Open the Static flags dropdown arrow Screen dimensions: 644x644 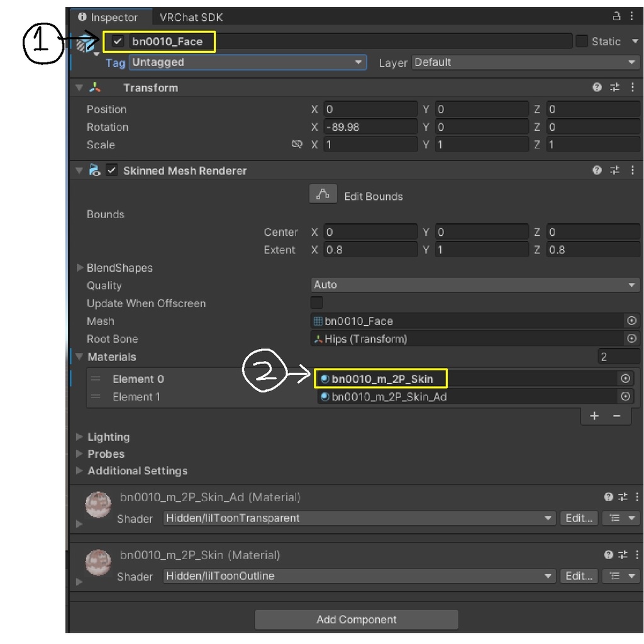pyautogui.click(x=635, y=41)
